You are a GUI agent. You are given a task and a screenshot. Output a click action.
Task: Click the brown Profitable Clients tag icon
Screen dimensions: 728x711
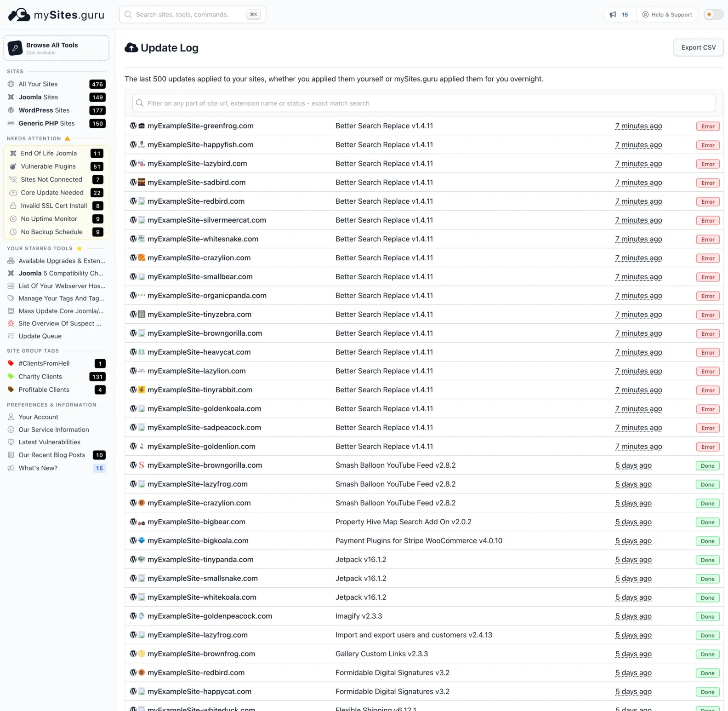tap(11, 390)
